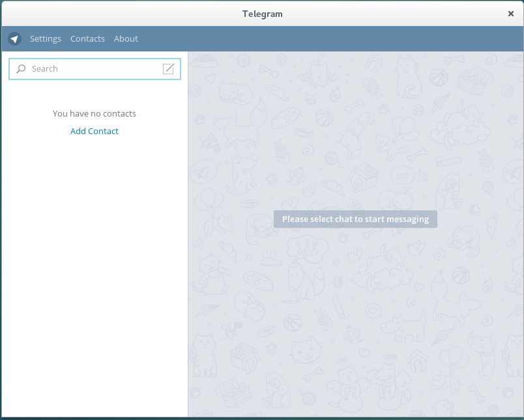Click the circled paper plane doodle in background
This screenshot has height=420, width=524.
(203, 172)
